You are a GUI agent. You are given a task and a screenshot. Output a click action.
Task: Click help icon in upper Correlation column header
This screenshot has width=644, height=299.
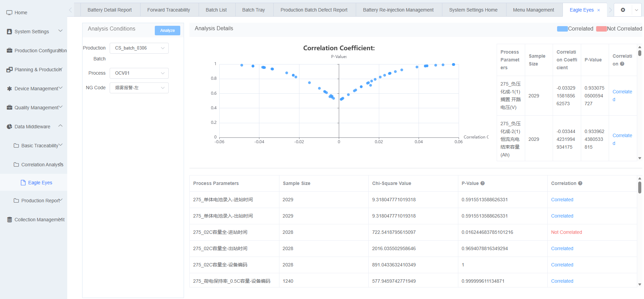[x=622, y=64]
